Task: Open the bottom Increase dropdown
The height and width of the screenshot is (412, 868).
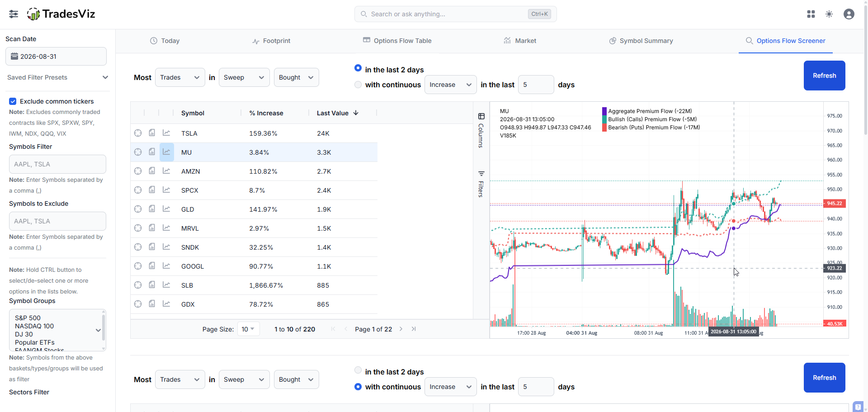Action: 450,387
